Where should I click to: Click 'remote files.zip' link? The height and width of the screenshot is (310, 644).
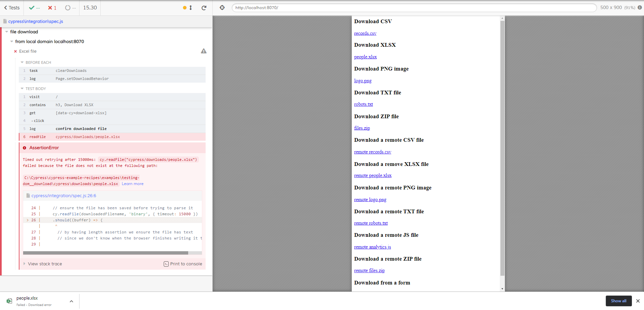click(369, 271)
